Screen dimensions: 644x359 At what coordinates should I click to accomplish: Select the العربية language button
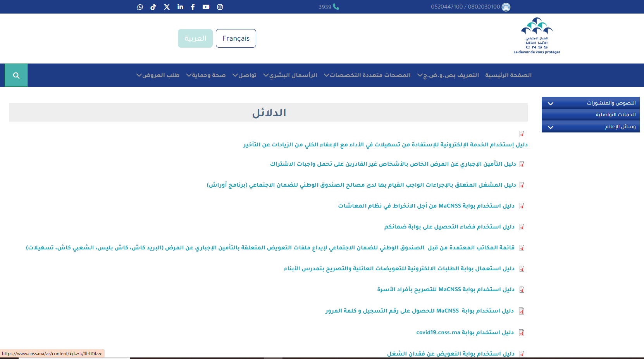195,38
